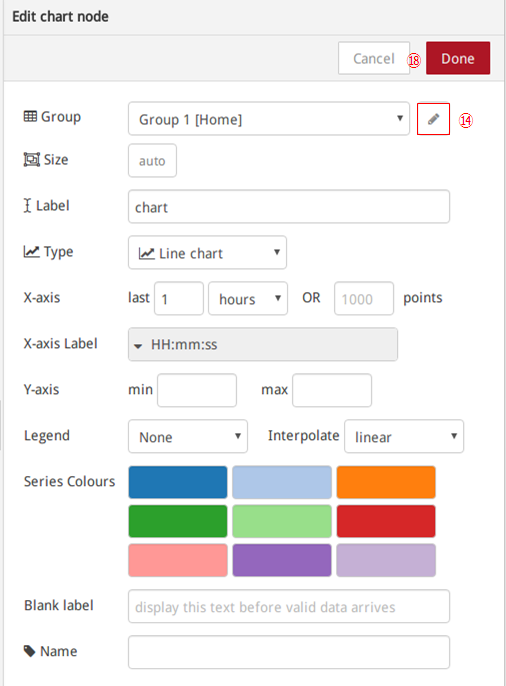Open the Interpolate linear dropdown
This screenshot has width=506, height=686.
point(404,436)
